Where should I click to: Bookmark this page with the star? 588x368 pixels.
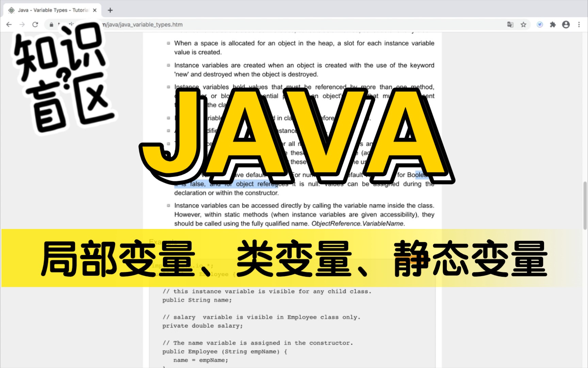point(523,25)
